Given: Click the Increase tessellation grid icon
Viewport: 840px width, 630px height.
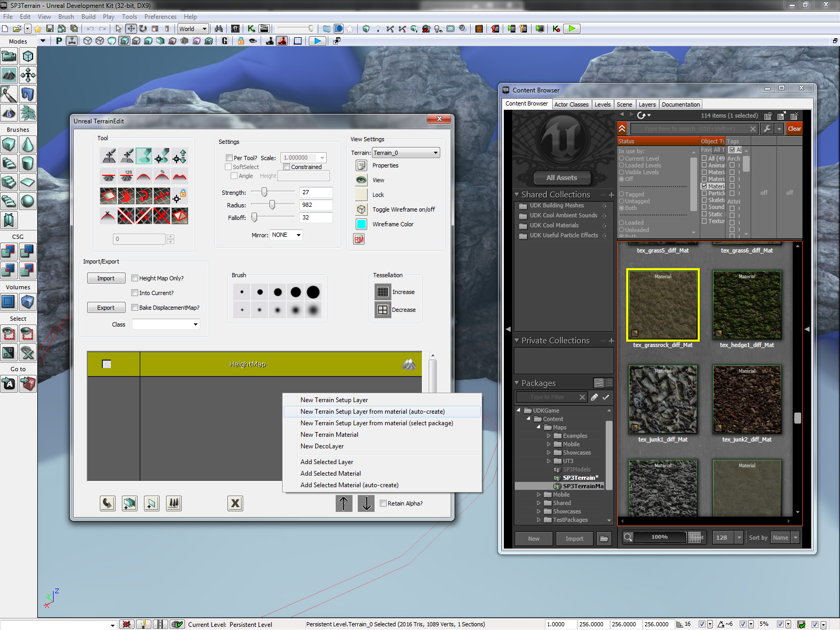Looking at the screenshot, I should pyautogui.click(x=382, y=292).
